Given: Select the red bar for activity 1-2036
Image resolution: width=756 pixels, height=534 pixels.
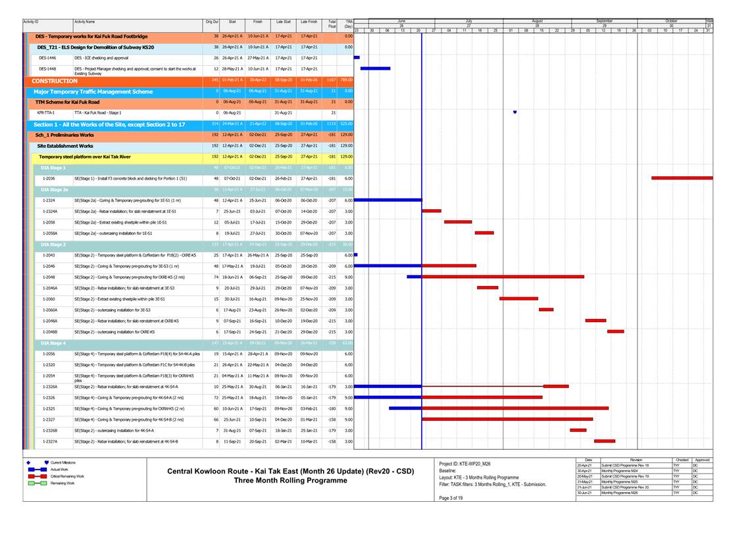Looking at the screenshot, I should 682,178.
